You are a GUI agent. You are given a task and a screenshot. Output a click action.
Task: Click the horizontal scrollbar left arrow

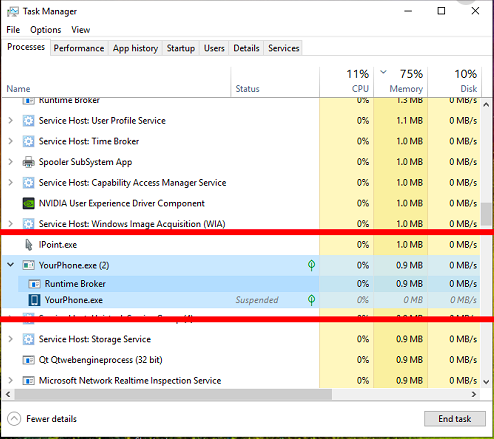8,394
